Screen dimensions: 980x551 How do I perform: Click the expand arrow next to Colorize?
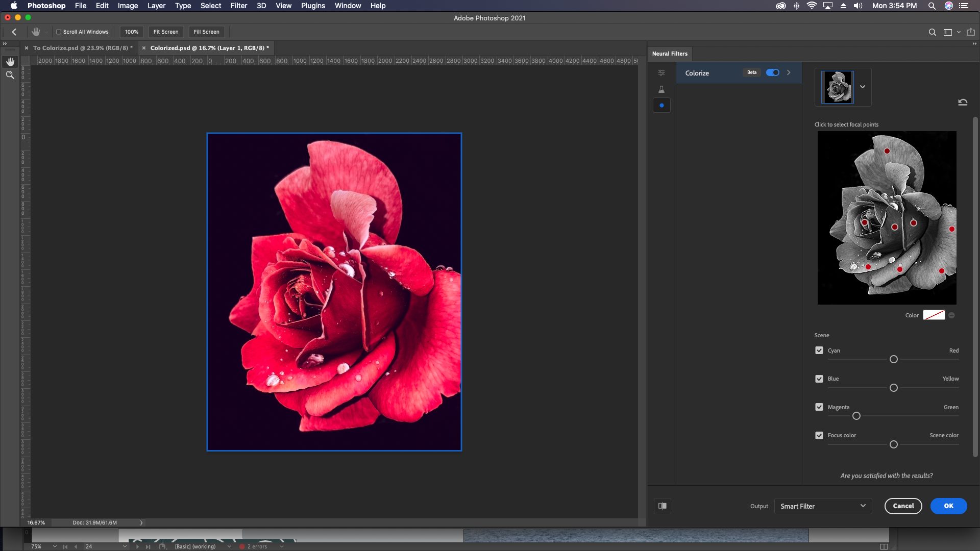coord(789,72)
